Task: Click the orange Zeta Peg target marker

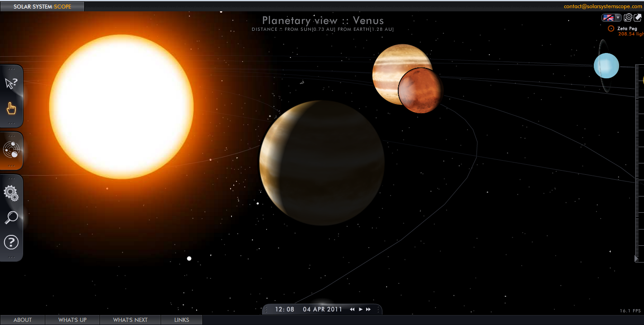Action: click(x=611, y=28)
